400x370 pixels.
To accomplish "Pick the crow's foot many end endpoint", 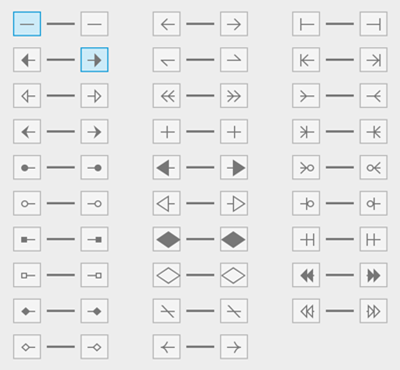I will tap(373, 96).
